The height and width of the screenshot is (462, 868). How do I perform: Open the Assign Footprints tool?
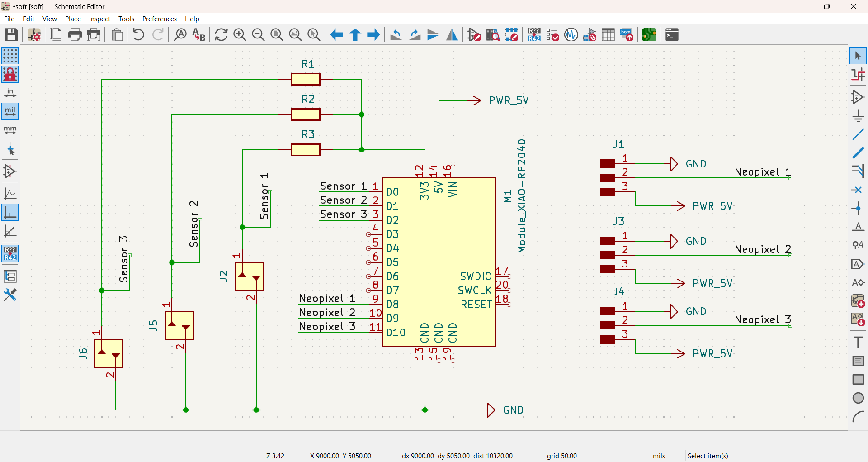(590, 34)
